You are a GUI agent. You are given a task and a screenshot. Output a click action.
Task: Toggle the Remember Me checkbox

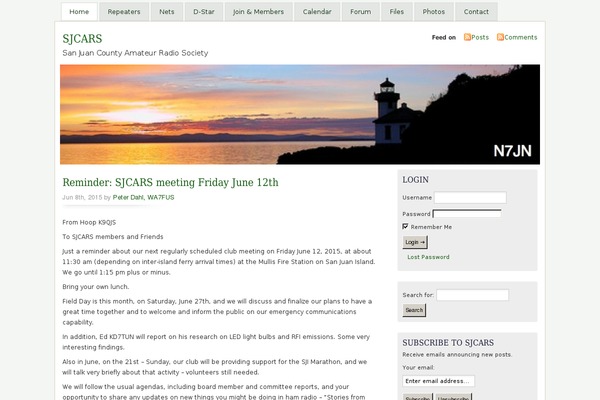tap(405, 227)
